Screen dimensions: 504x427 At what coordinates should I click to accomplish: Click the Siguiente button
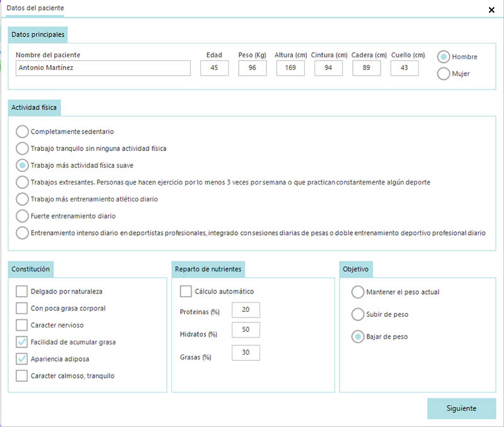click(461, 408)
